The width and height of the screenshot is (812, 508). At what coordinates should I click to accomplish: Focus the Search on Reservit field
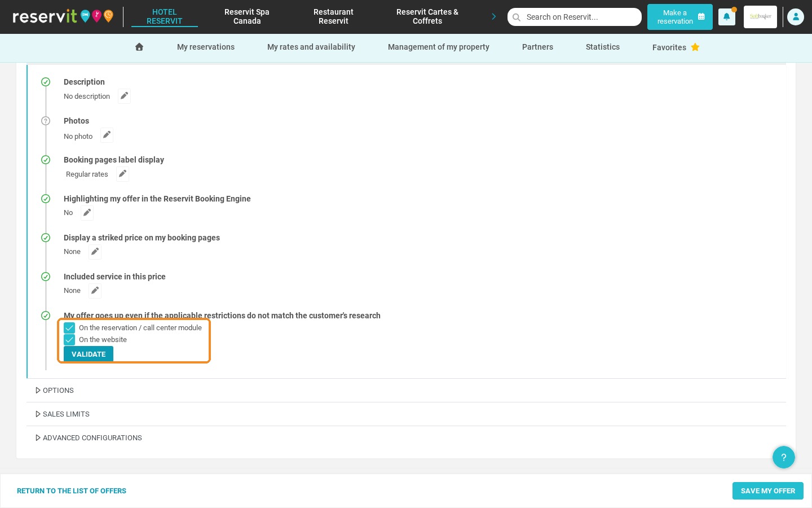[x=575, y=17]
